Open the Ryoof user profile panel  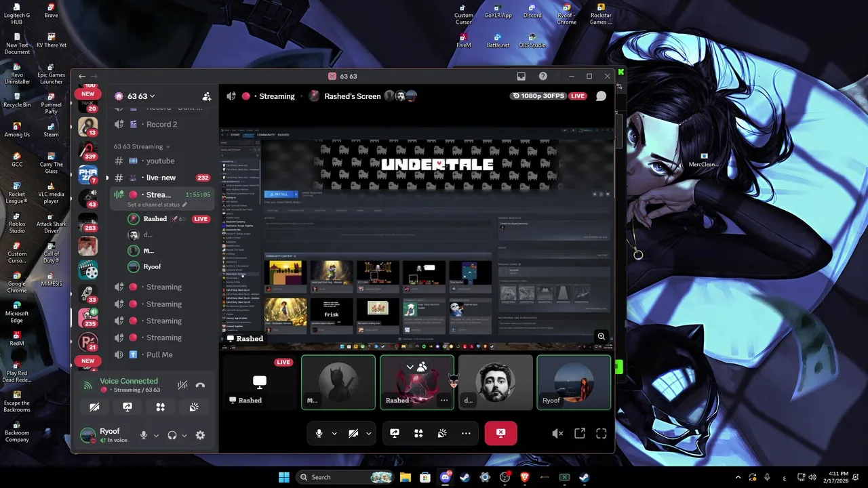[x=106, y=435]
